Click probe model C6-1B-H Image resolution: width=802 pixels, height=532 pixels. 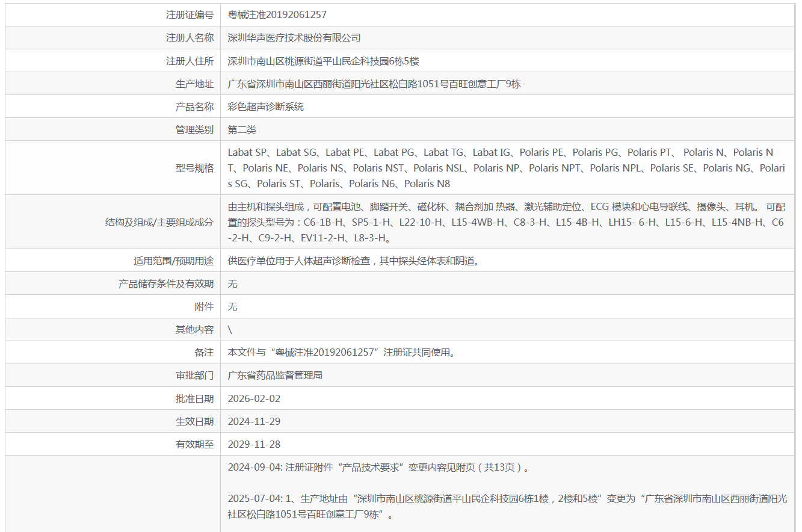(324, 222)
